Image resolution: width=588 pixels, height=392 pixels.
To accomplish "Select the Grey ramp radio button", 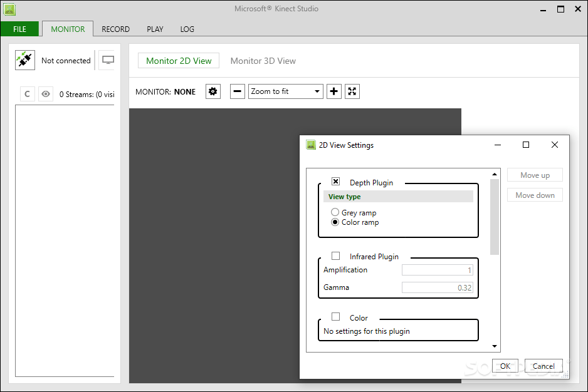I will tap(335, 212).
